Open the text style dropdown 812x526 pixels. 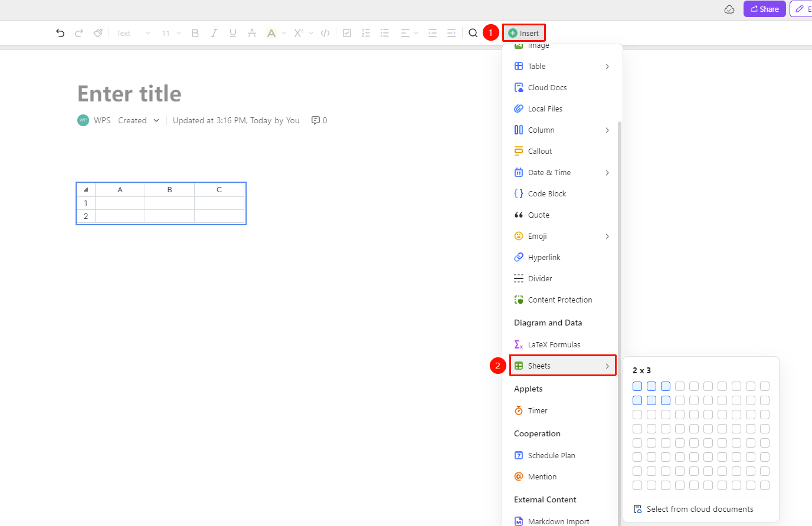coord(133,33)
